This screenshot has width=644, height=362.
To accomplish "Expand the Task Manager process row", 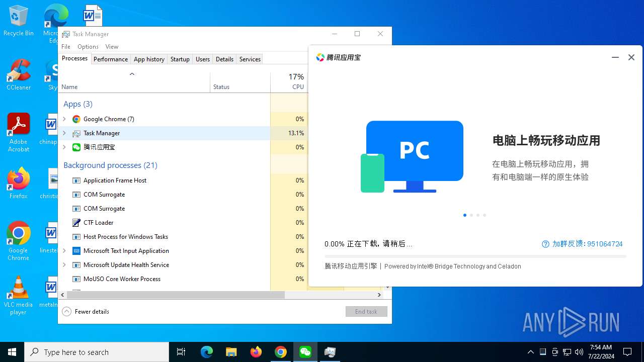I will (64, 133).
